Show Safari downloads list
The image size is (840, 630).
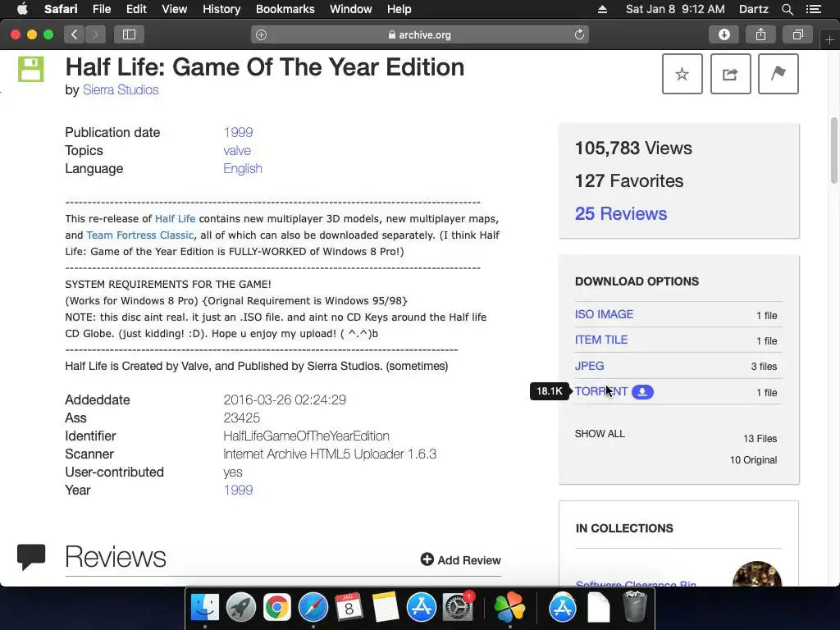pyautogui.click(x=724, y=34)
